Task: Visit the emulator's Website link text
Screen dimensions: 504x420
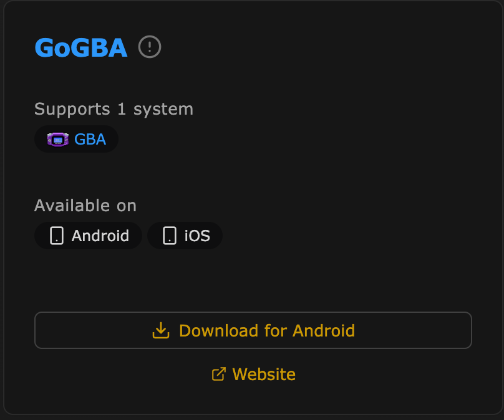Action: [x=264, y=374]
